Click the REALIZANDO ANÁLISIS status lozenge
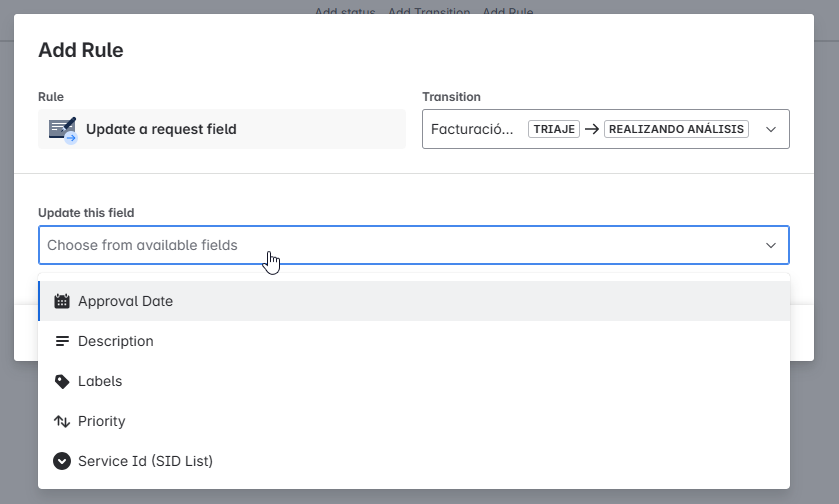Screen dimensions: 839x504 point(676,129)
